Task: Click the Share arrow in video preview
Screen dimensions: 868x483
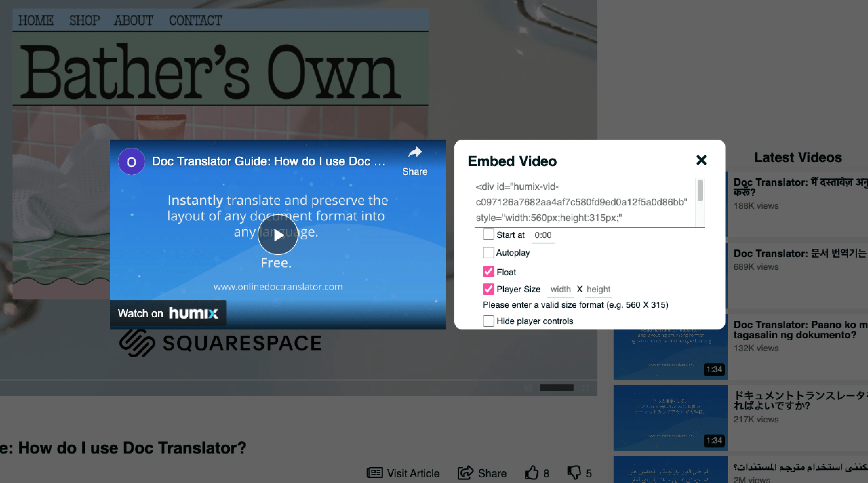Action: [415, 161]
